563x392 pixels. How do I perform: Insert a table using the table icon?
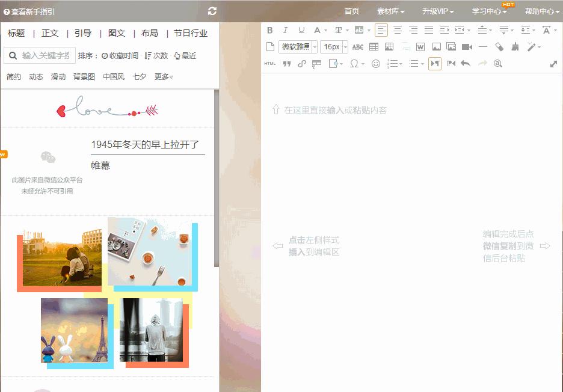374,46
